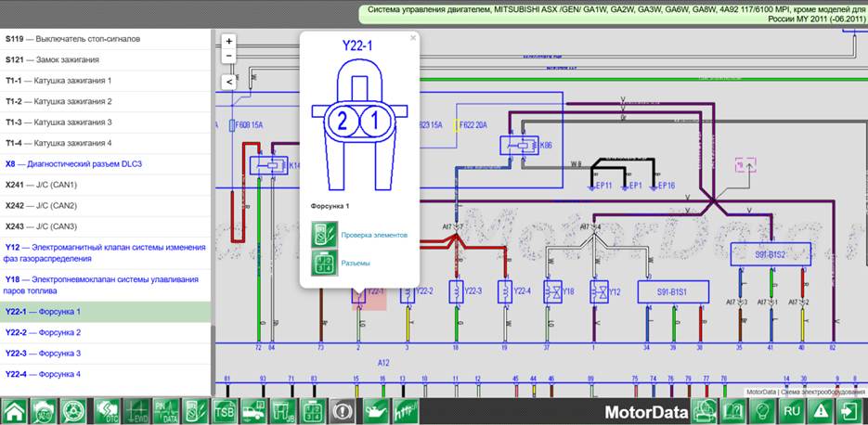The image size is (868, 425).
Task: Open the TSB bulletins icon
Action: [226, 411]
